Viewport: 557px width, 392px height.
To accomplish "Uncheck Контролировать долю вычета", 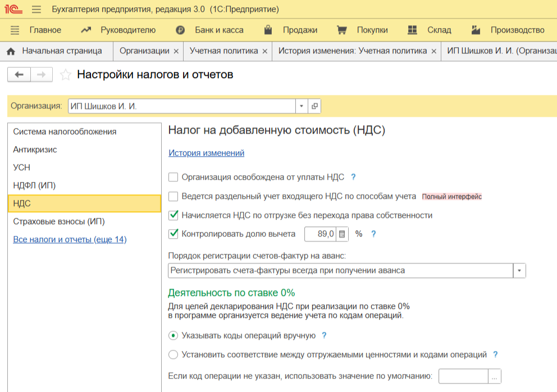I will coord(174,234).
